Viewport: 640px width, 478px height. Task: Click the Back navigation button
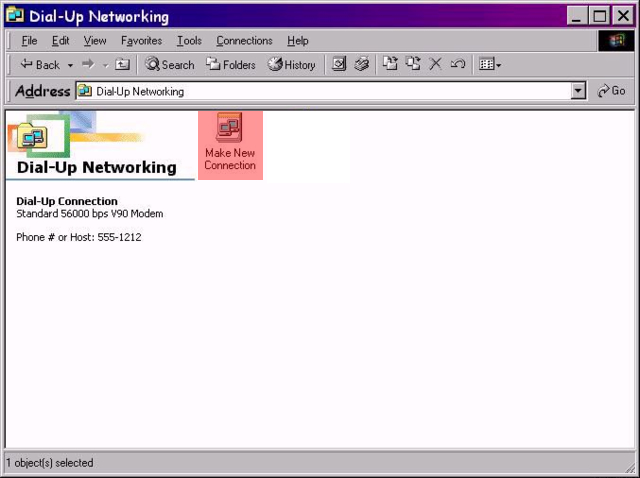click(x=40, y=65)
